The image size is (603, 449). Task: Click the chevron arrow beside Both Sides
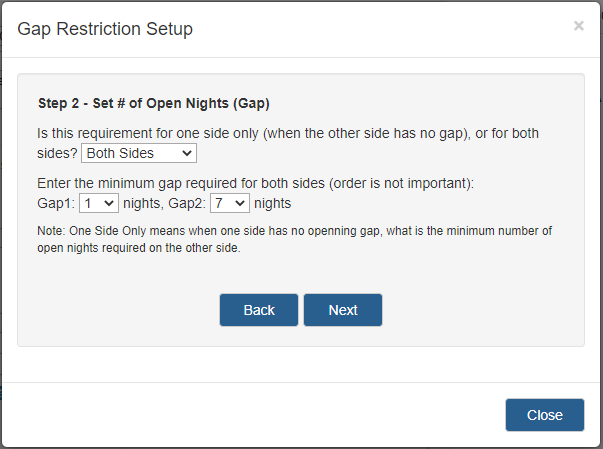point(187,153)
